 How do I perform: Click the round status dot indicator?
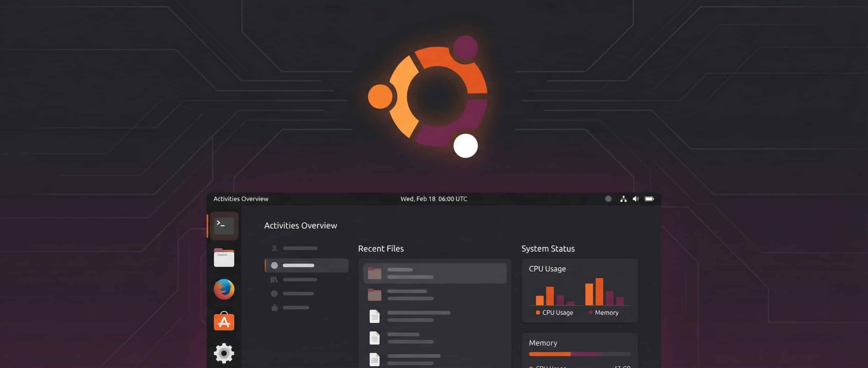pyautogui.click(x=608, y=199)
